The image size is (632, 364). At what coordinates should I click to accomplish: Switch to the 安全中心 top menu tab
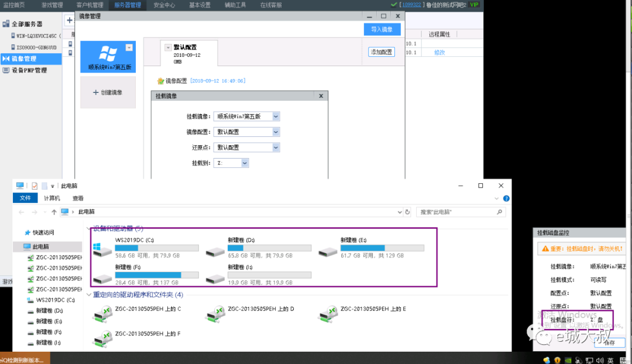pyautogui.click(x=164, y=5)
